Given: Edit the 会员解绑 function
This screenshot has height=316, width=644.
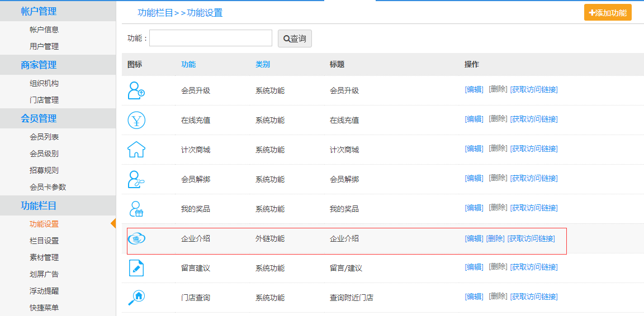Looking at the screenshot, I should pos(474,178).
